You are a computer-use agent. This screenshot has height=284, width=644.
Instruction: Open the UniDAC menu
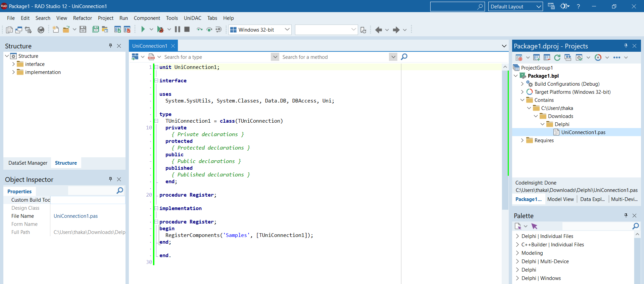pos(193,18)
